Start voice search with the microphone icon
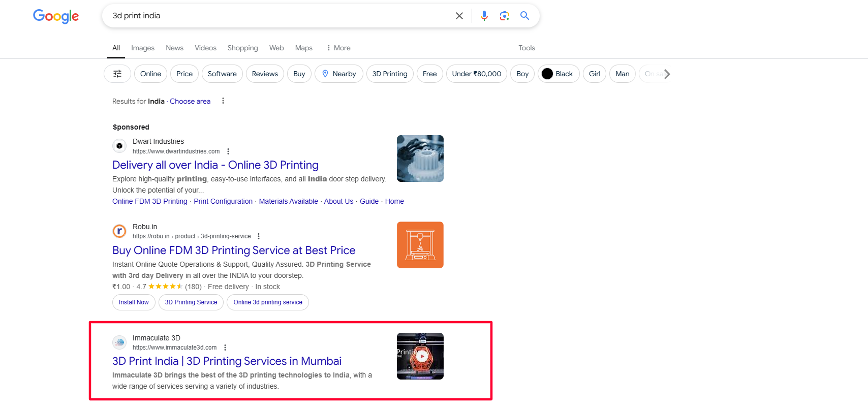The image size is (868, 409). (x=484, y=16)
